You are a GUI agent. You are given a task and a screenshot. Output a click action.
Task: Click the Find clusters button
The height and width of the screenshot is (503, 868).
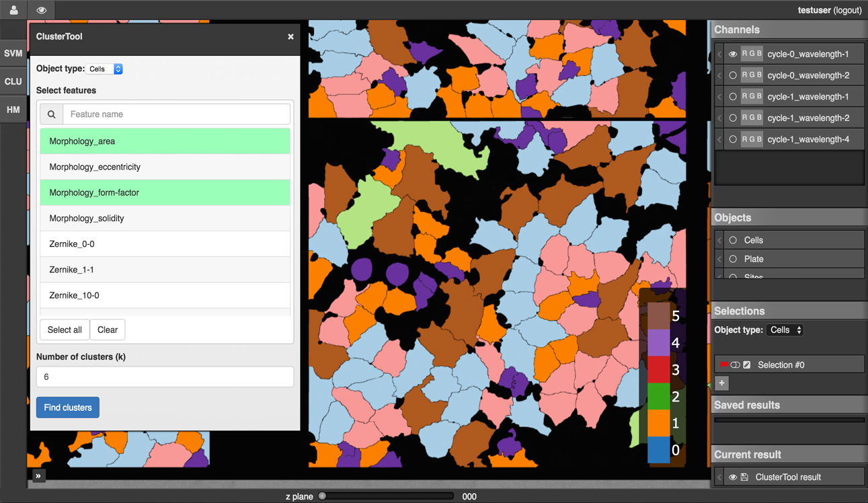[x=68, y=408]
